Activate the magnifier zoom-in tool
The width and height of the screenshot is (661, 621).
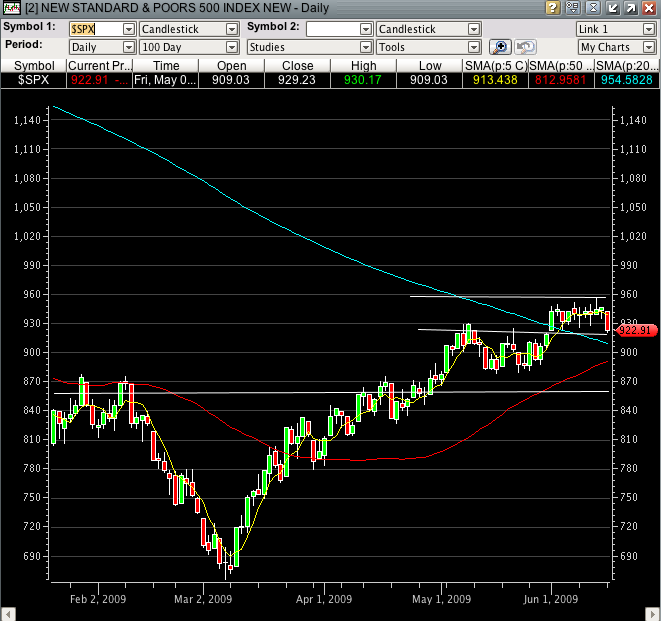(502, 47)
